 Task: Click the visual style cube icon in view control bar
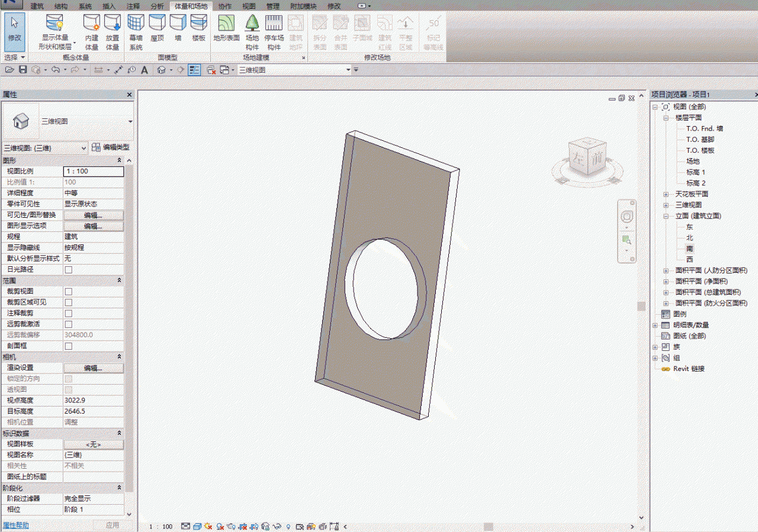click(198, 526)
